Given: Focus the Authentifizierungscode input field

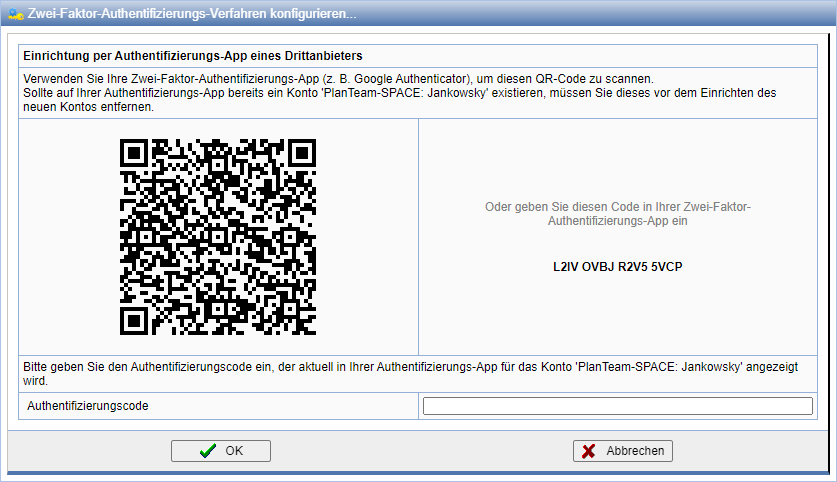Looking at the screenshot, I should tap(617, 405).
